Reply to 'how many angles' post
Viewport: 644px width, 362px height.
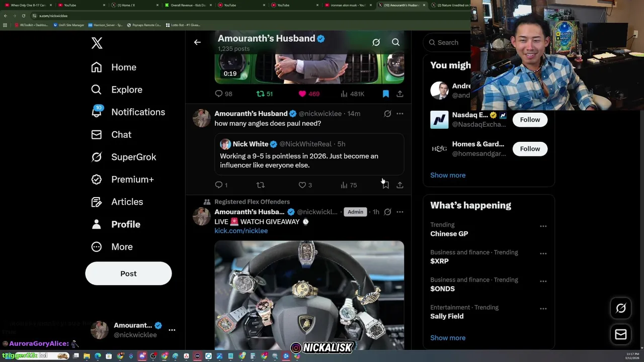tap(221, 185)
